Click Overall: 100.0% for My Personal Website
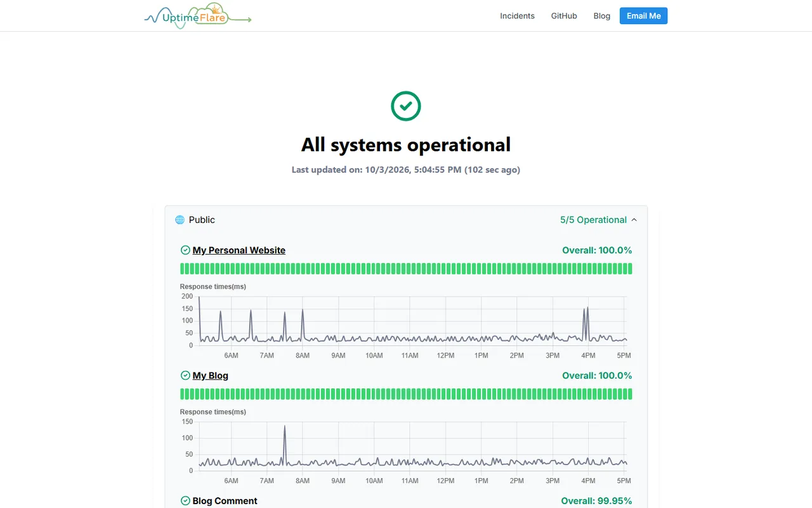The width and height of the screenshot is (812, 508). 597,250
